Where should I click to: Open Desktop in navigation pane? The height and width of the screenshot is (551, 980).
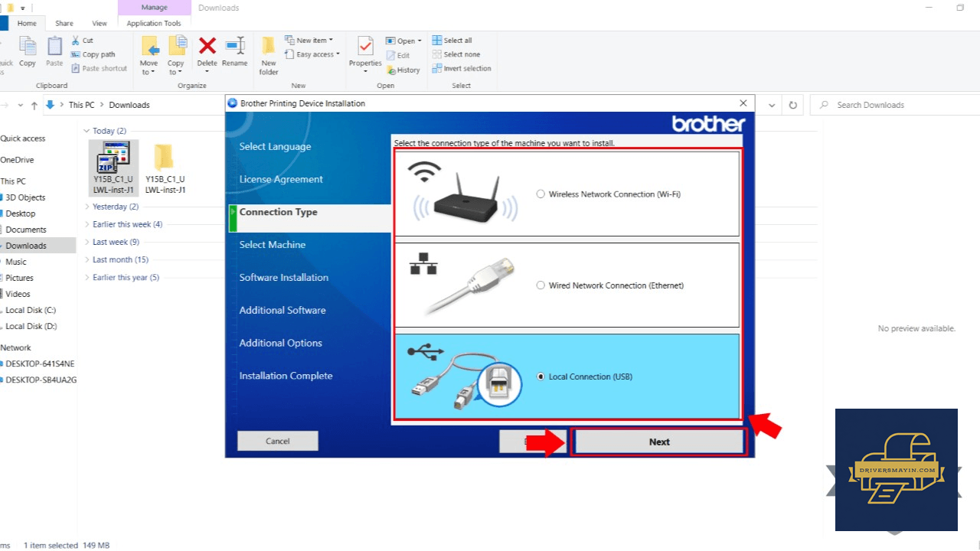tap(21, 214)
